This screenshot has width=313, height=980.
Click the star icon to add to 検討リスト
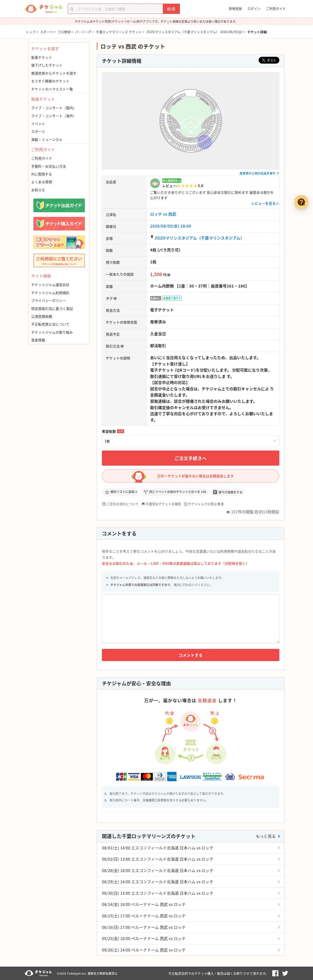click(107, 492)
